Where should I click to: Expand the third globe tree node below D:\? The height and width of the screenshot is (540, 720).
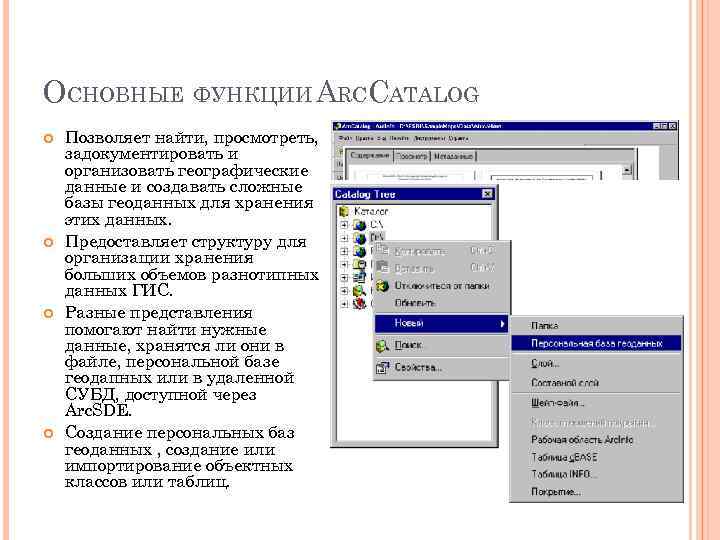pos(344,251)
